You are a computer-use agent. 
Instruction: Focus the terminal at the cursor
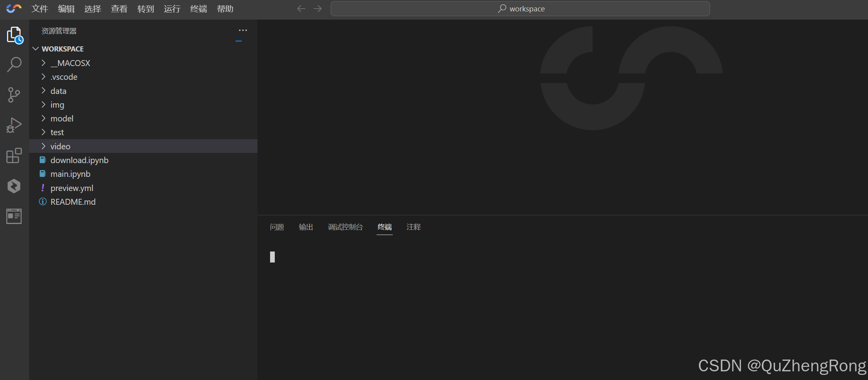272,257
